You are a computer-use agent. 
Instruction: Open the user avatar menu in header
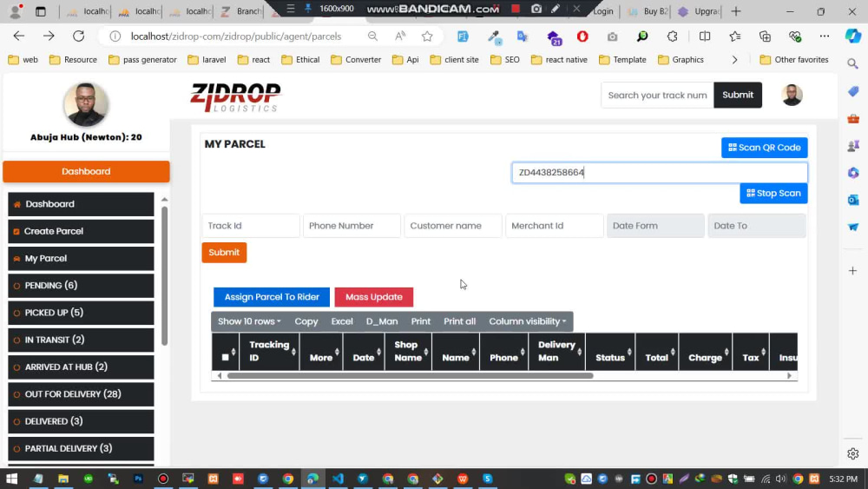coord(792,96)
